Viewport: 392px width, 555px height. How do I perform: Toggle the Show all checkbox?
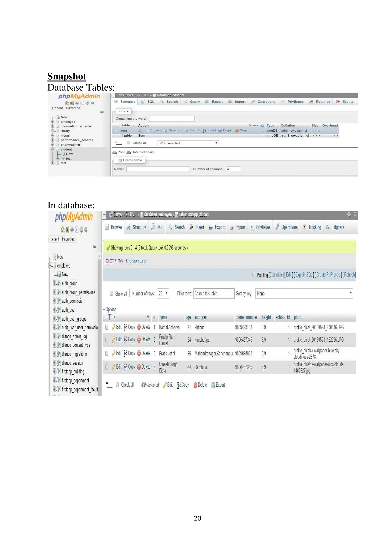[x=112, y=293]
